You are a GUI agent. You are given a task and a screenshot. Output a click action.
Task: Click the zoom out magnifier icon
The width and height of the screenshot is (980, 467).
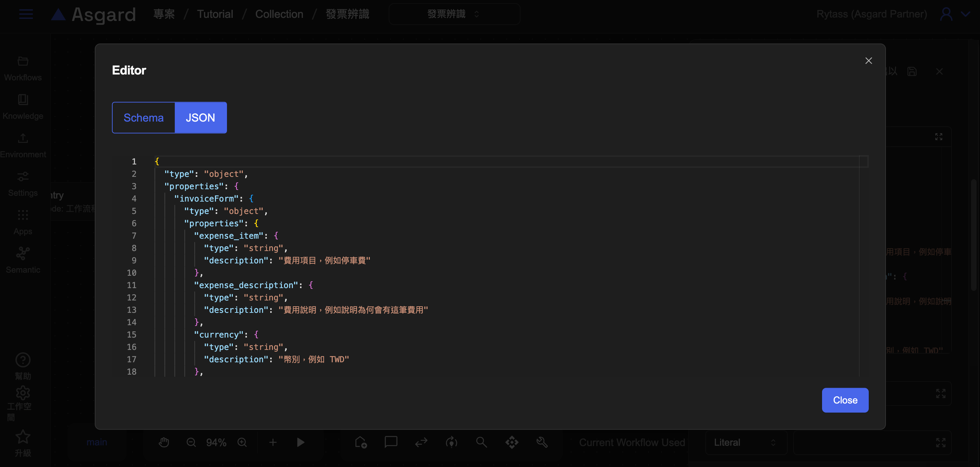(191, 442)
